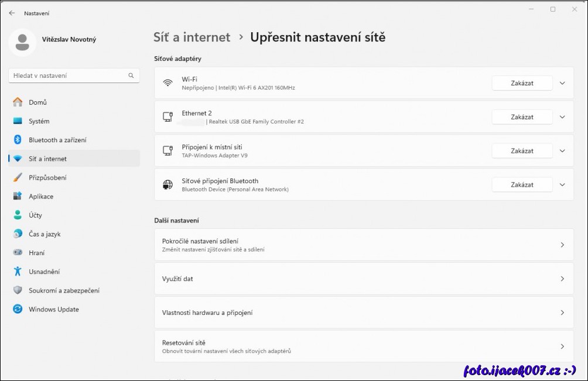Expand the Wi-Fi adapter details chevron
Image resolution: width=588 pixels, height=381 pixels.
point(562,83)
